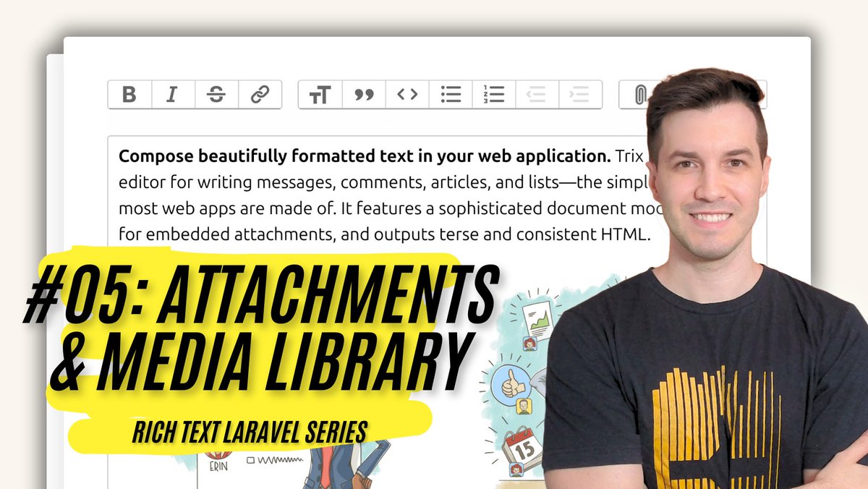Viewport: 868px width, 489px height.
Task: Create a bulleted list
Action: pyautogui.click(x=450, y=93)
